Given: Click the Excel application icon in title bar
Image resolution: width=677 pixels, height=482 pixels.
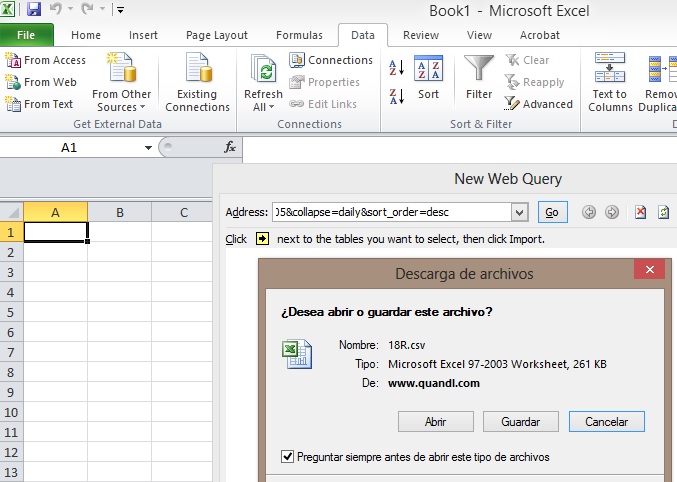Looking at the screenshot, I should pos(7,9).
